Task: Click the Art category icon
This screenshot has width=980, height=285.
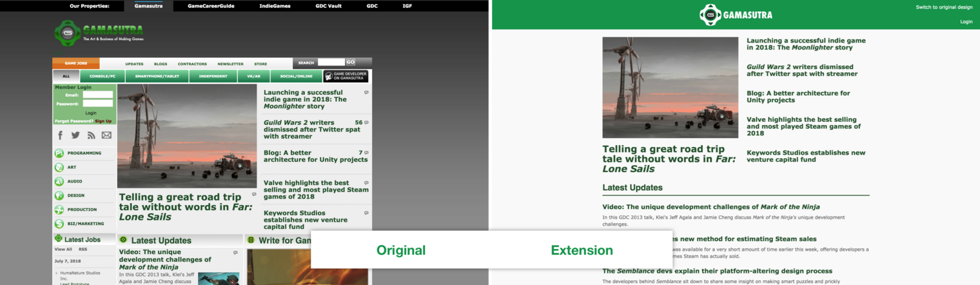Action: pos(59,167)
